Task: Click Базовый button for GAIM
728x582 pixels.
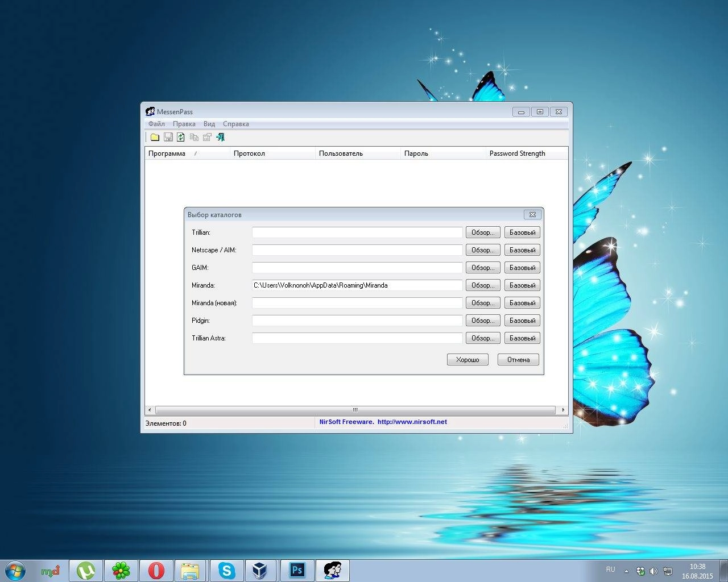Action: [x=522, y=268]
